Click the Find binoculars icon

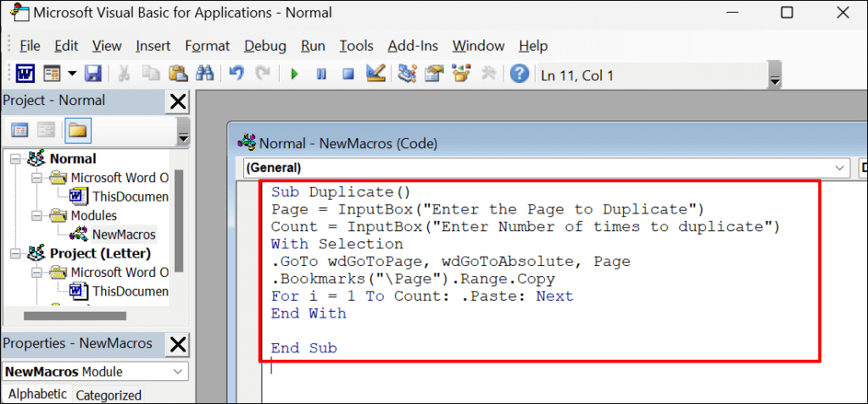pos(203,75)
